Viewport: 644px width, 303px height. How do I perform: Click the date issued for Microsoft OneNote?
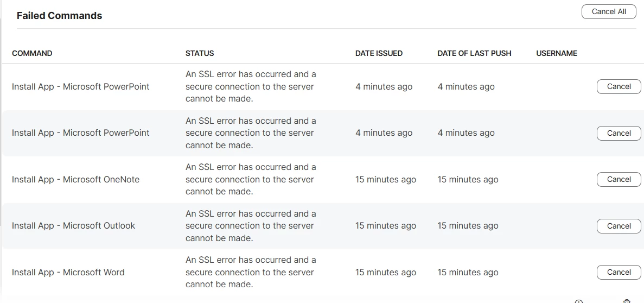[x=386, y=179]
